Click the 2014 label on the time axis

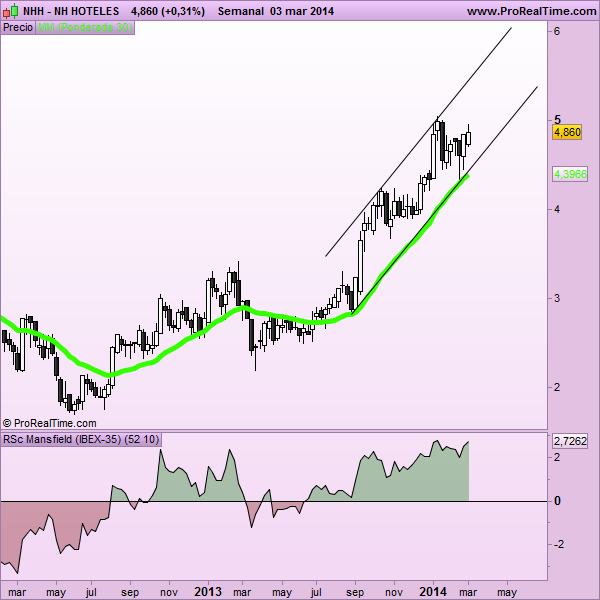coord(433,592)
